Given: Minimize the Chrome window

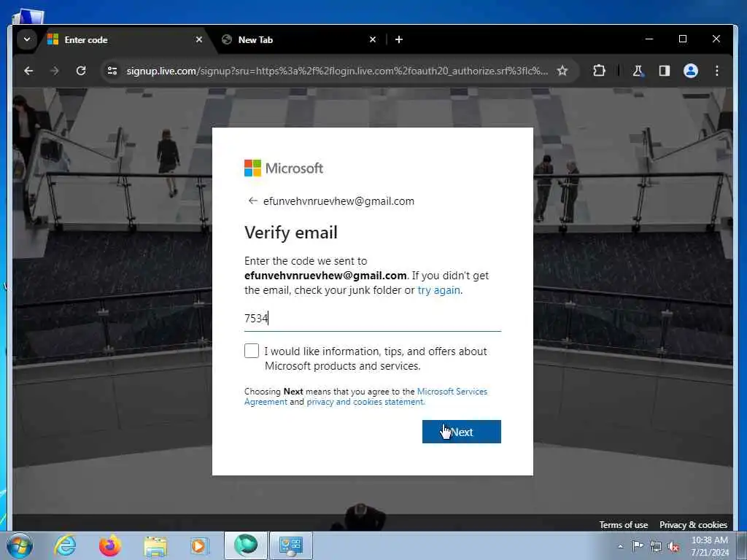Looking at the screenshot, I should (x=649, y=39).
